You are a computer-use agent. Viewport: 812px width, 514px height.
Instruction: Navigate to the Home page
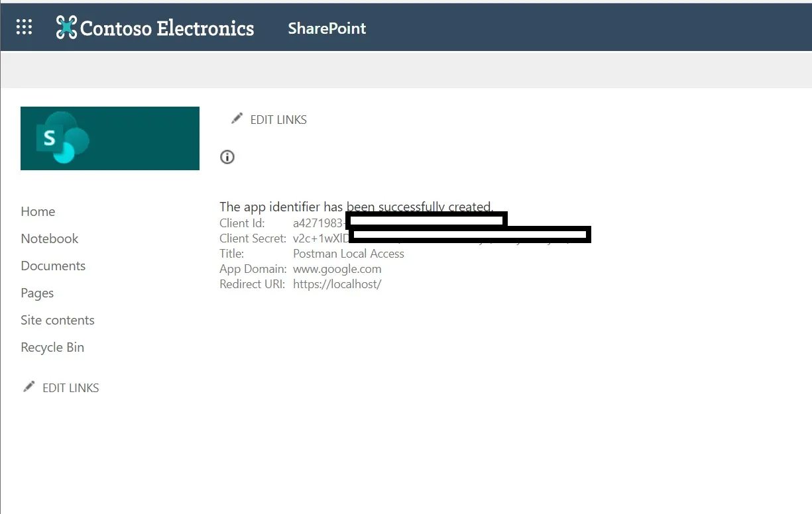38,211
